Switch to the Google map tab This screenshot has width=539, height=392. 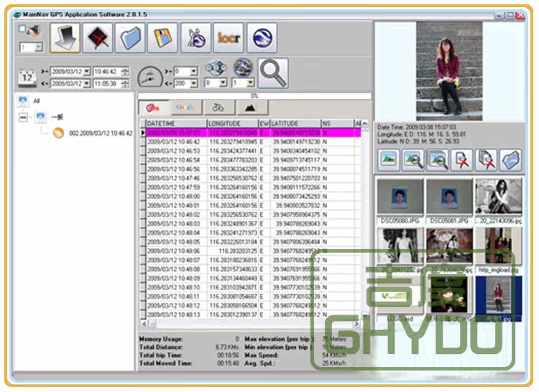point(185,108)
